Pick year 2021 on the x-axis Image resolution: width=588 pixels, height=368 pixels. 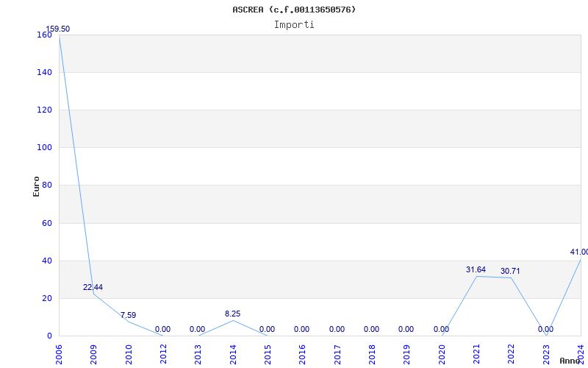click(x=476, y=355)
